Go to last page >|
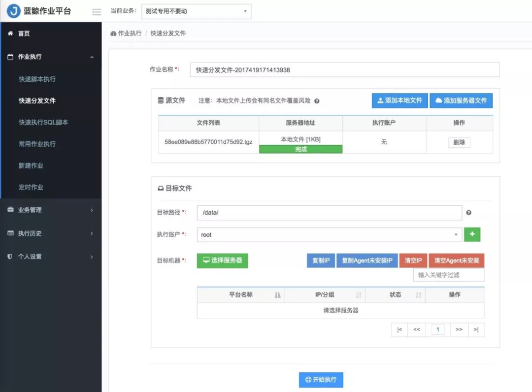The width and height of the screenshot is (532, 392). (476, 329)
